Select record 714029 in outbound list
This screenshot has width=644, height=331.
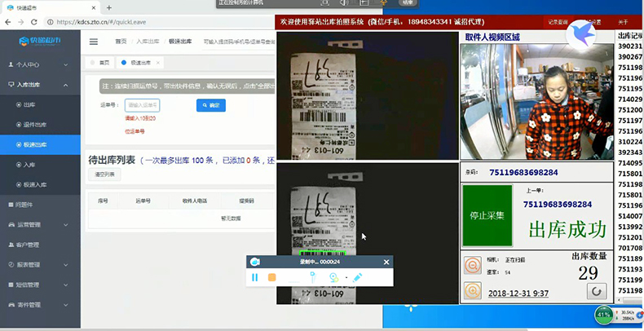pyautogui.click(x=630, y=99)
